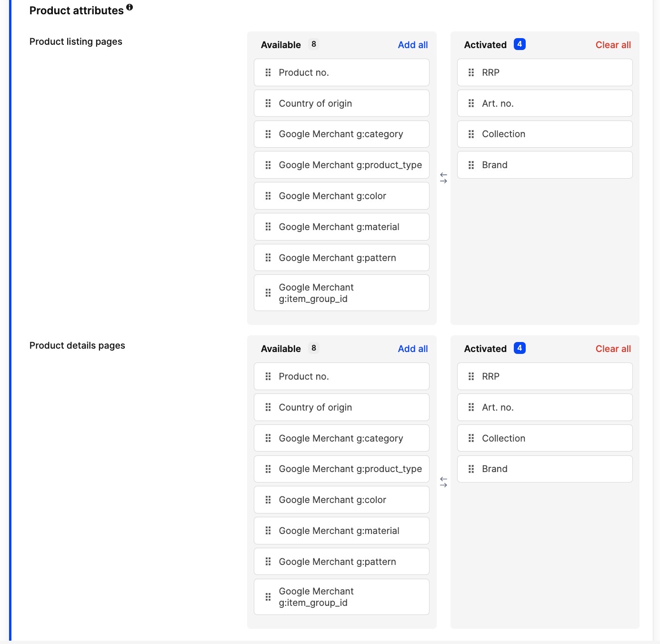Image resolution: width=660 pixels, height=644 pixels.
Task: Click drag handle of listing Google Merchant g:color
Action: pyautogui.click(x=268, y=196)
